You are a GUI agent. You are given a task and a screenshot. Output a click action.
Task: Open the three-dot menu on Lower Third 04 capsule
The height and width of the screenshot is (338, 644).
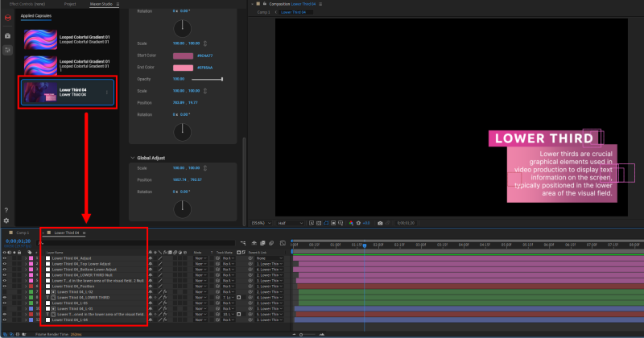pyautogui.click(x=107, y=93)
